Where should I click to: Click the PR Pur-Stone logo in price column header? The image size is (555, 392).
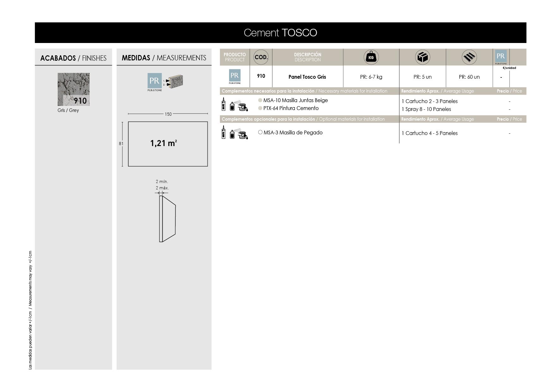501,57
